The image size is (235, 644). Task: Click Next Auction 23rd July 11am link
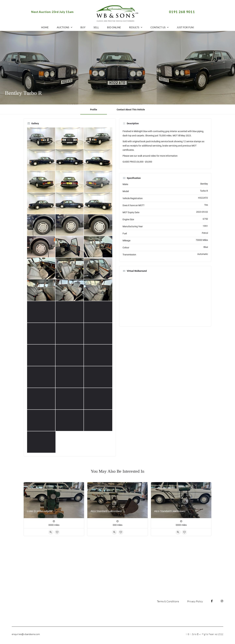click(x=52, y=12)
